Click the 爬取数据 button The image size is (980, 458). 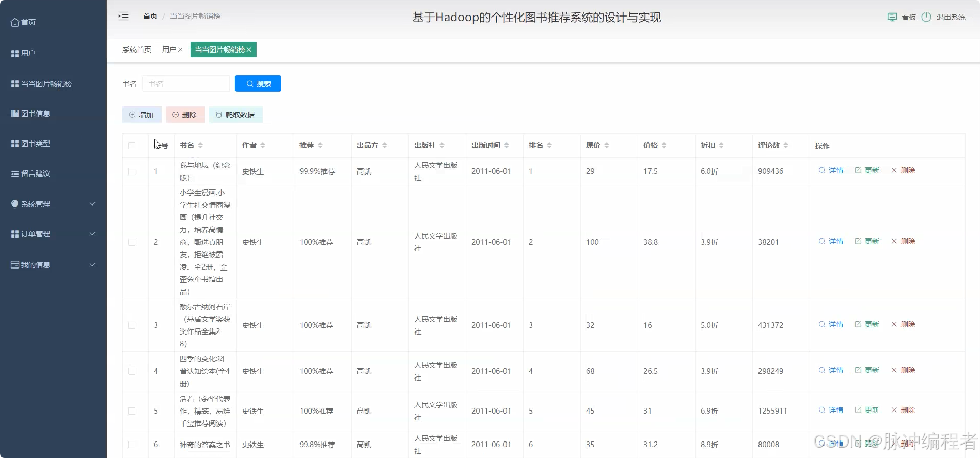pos(236,115)
